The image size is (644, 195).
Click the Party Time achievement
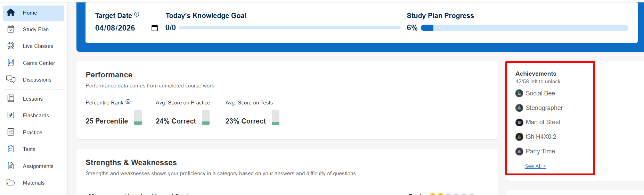[540, 151]
